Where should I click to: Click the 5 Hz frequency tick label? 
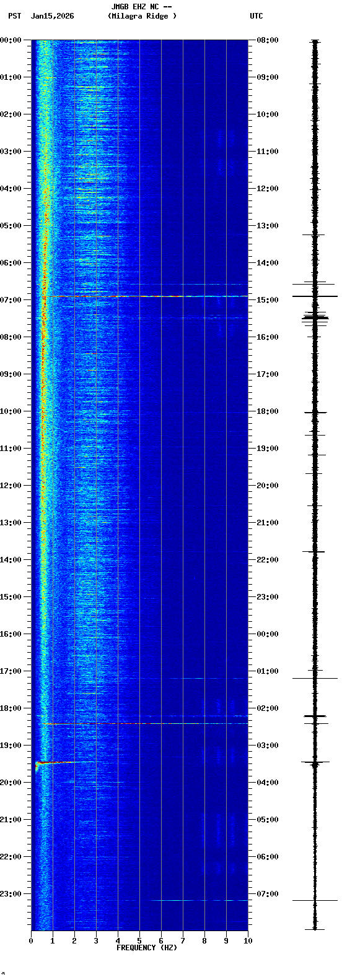click(139, 941)
